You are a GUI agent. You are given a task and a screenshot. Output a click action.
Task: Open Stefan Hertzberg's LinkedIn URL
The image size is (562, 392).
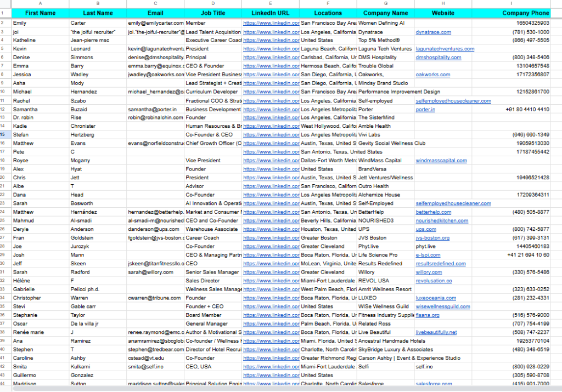click(271, 135)
